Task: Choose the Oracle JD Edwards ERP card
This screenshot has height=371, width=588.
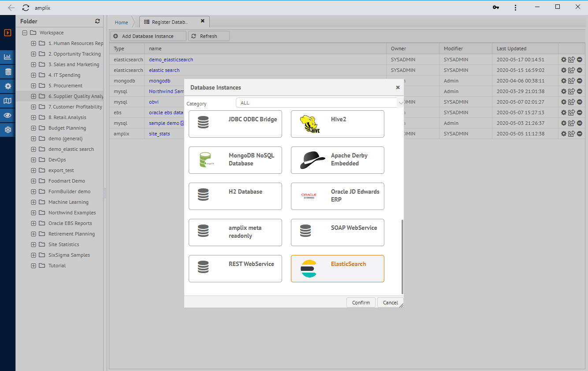Action: [338, 196]
